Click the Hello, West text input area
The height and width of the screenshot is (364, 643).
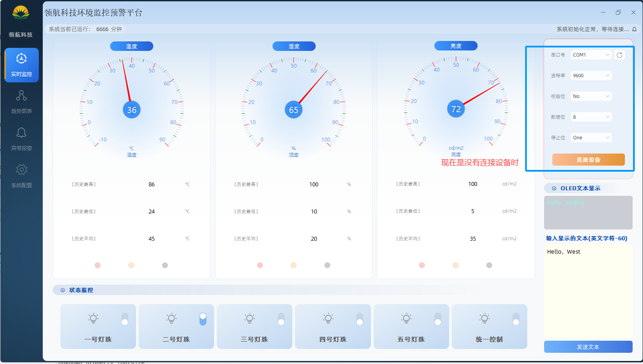coord(588,292)
